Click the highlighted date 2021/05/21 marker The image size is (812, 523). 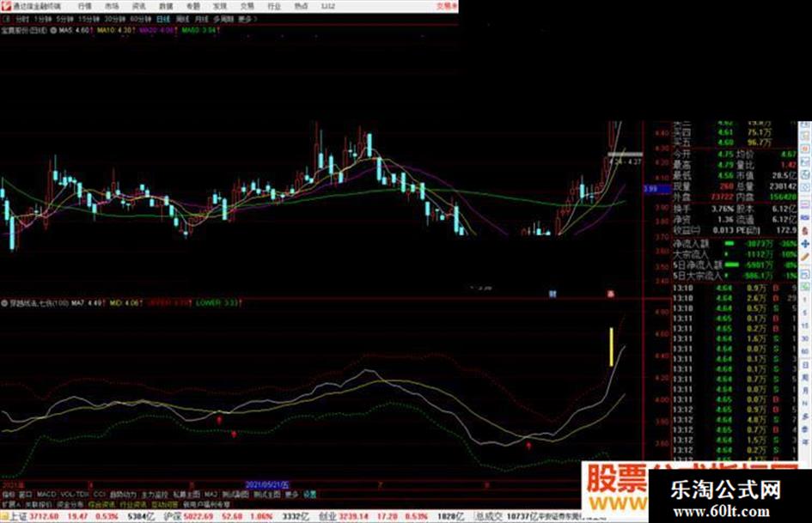[x=267, y=485]
